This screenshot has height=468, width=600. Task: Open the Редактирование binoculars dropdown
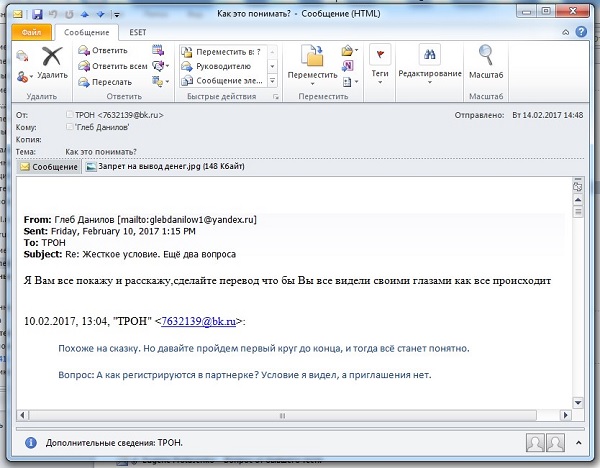click(x=430, y=64)
